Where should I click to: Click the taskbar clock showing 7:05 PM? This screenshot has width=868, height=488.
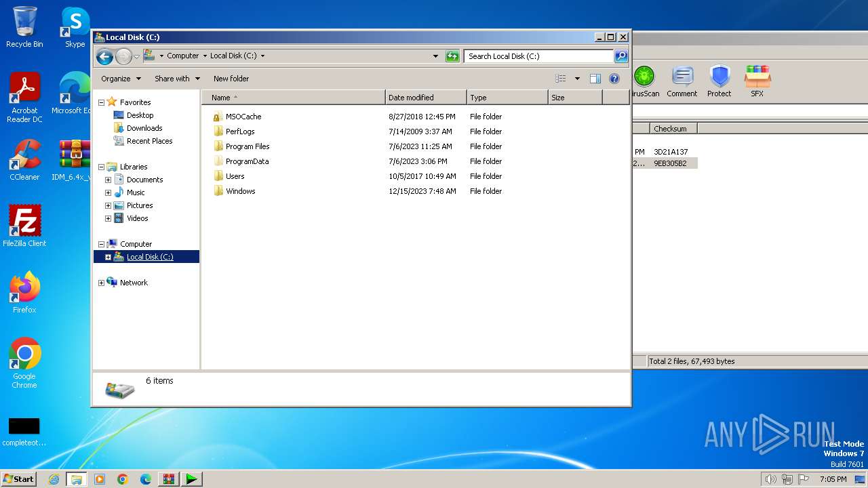click(833, 479)
